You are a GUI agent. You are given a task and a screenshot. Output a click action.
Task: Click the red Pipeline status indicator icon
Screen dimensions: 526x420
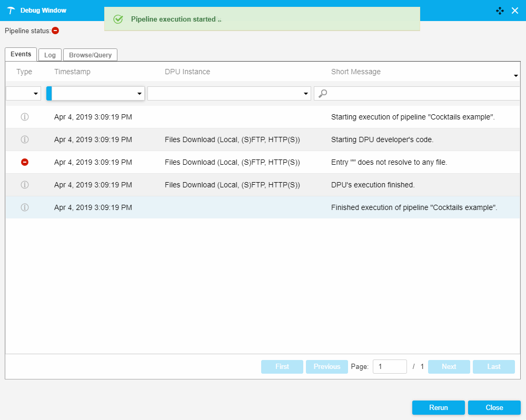pos(55,31)
